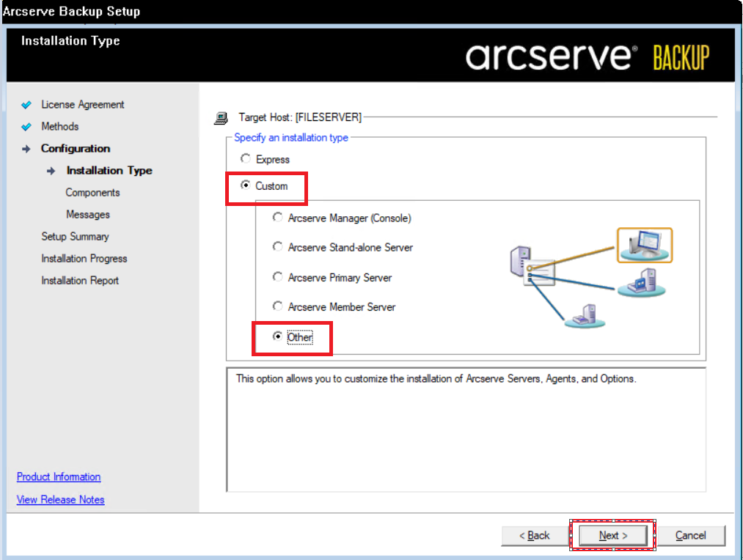Click the member server tower icon in diagram
This screenshot has height=560, width=743.
(x=642, y=283)
